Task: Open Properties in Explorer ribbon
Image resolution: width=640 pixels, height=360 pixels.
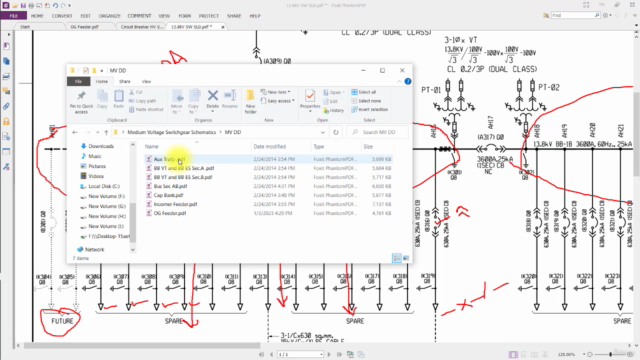Action: click(310, 100)
